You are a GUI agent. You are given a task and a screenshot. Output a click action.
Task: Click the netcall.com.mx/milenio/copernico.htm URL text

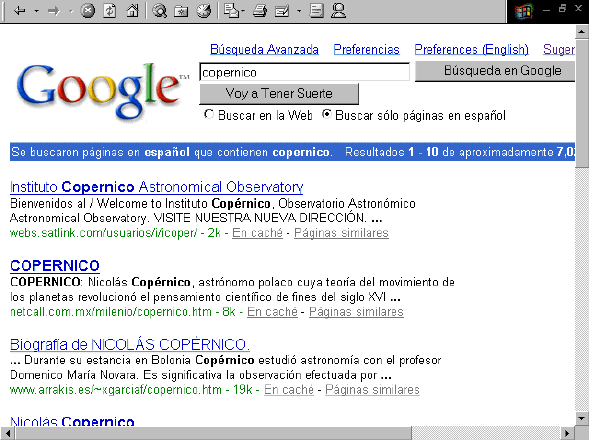tap(111, 312)
